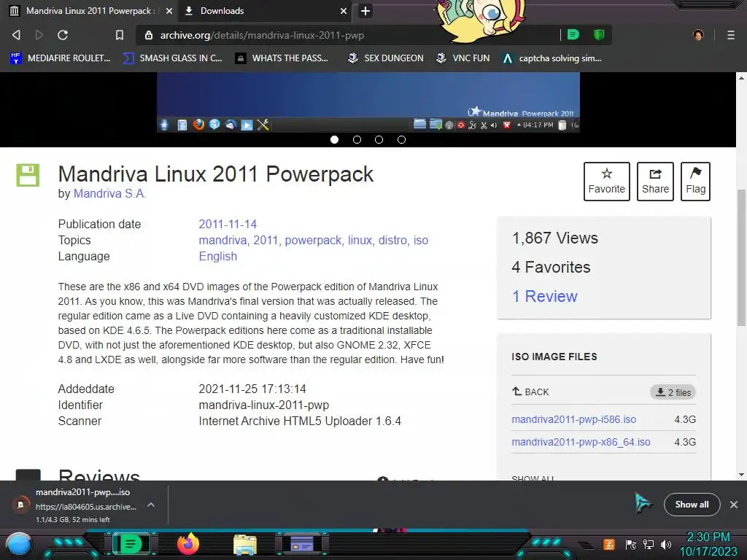Click the 2 files download badge
The image size is (747, 560).
point(673,392)
